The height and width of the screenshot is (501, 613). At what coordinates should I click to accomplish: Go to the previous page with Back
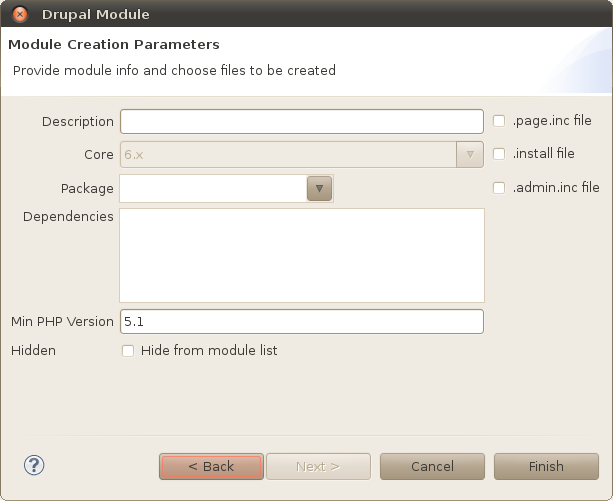pos(211,466)
